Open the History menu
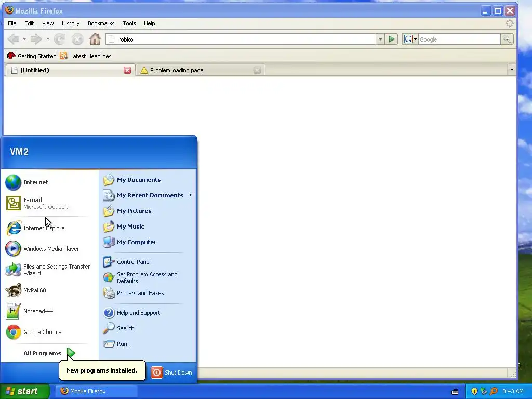Viewport: 532px width, 399px height. (71, 23)
